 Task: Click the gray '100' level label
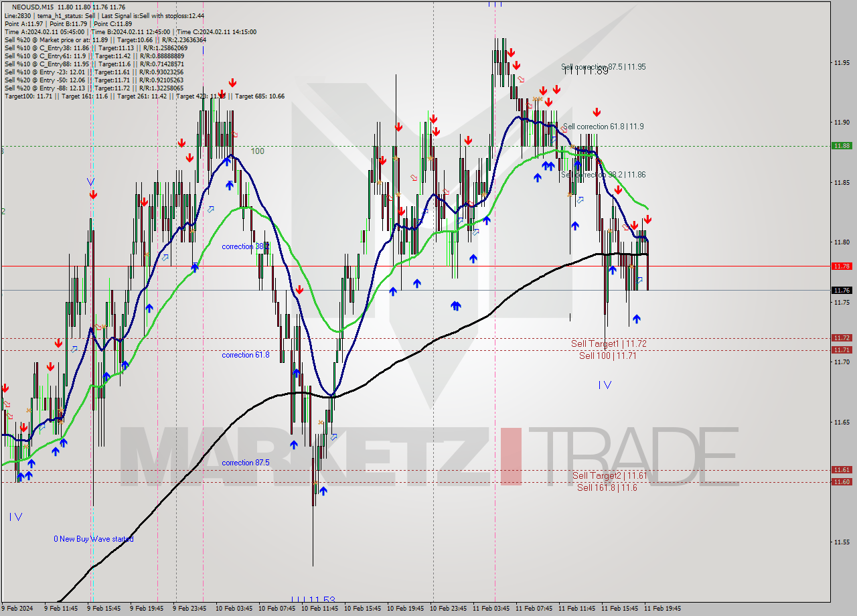[x=258, y=151]
